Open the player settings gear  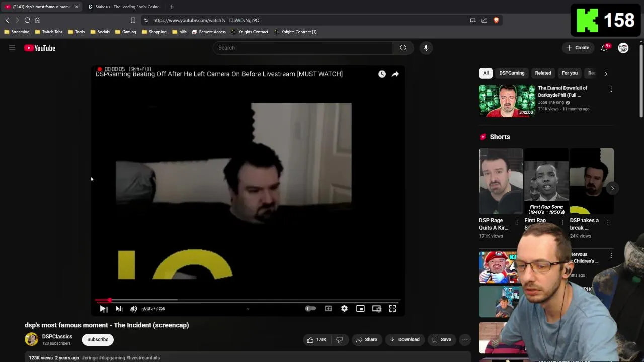click(344, 309)
